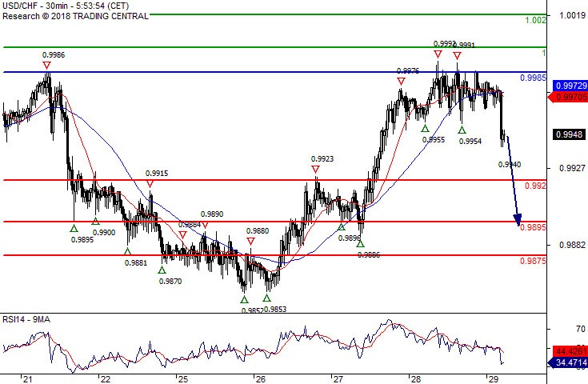Click the red down-triangle marker under 0.9923

316,170
